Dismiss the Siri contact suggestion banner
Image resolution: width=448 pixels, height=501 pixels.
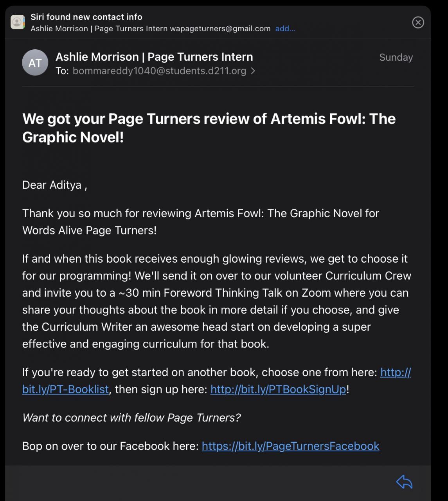pyautogui.click(x=418, y=23)
